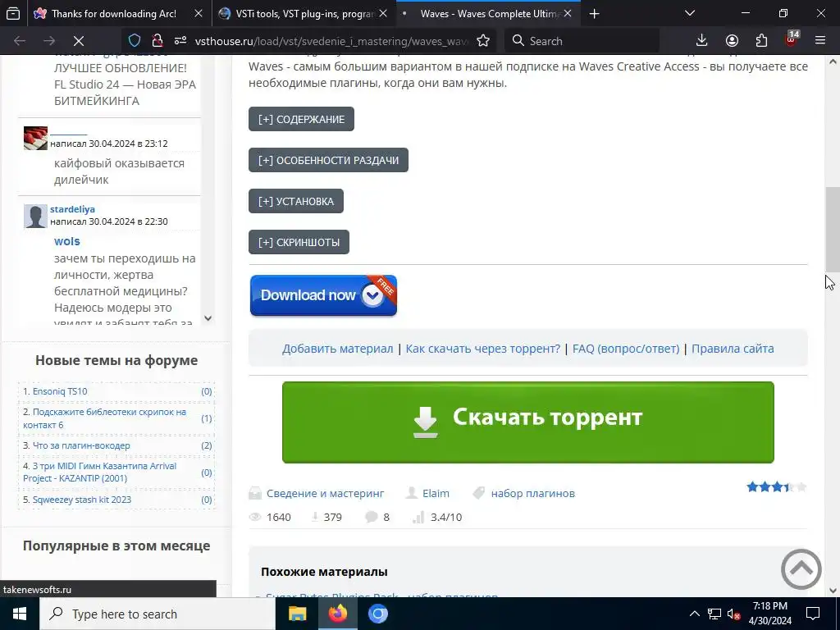Open the Firefox View icon in the tab bar
This screenshot has width=840, height=630.
13,13
